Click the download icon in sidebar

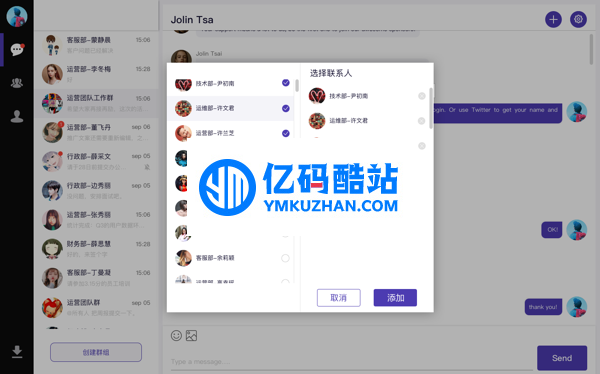click(x=17, y=352)
